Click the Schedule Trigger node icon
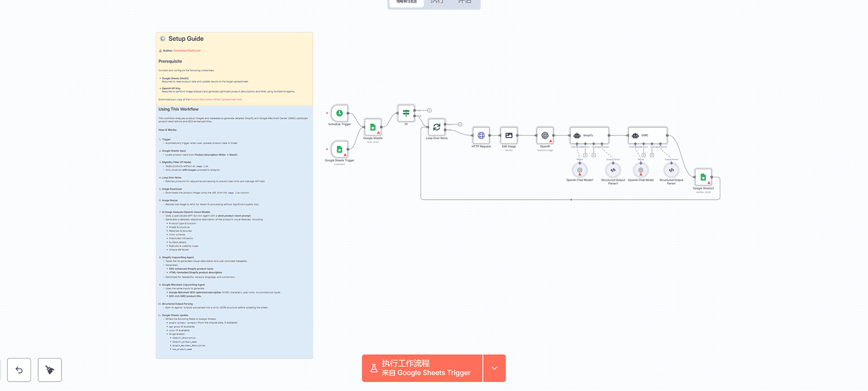This screenshot has height=391, width=868. pyautogui.click(x=339, y=113)
